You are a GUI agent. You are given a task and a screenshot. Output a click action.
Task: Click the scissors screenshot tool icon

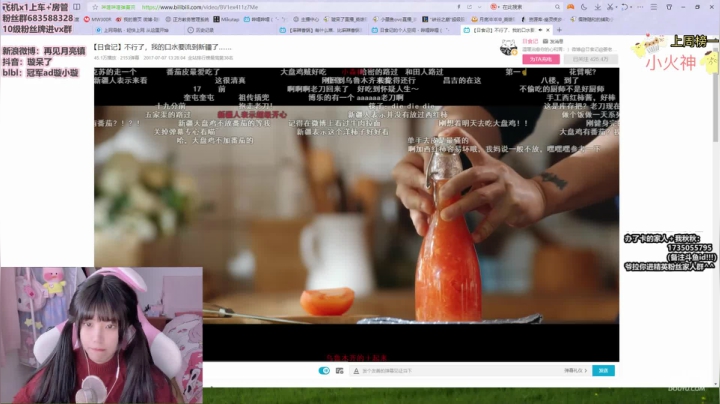click(610, 7)
